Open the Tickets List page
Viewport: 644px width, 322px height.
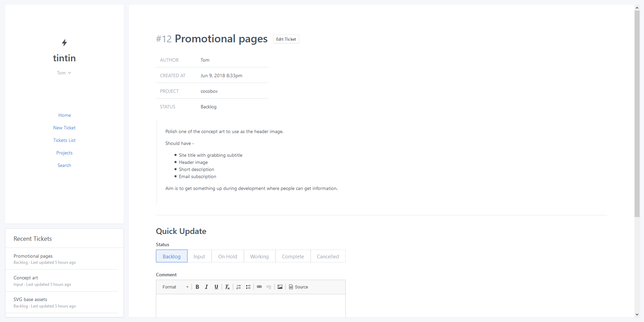tap(64, 140)
